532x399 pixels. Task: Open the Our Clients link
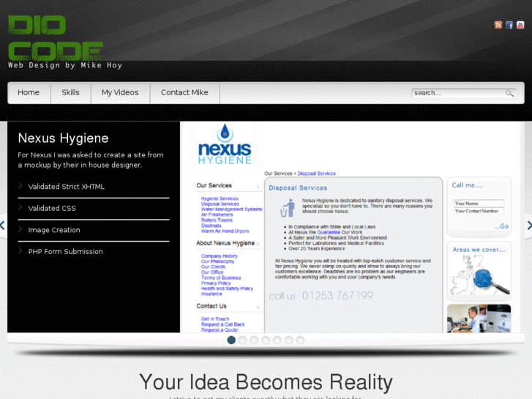[213, 267]
